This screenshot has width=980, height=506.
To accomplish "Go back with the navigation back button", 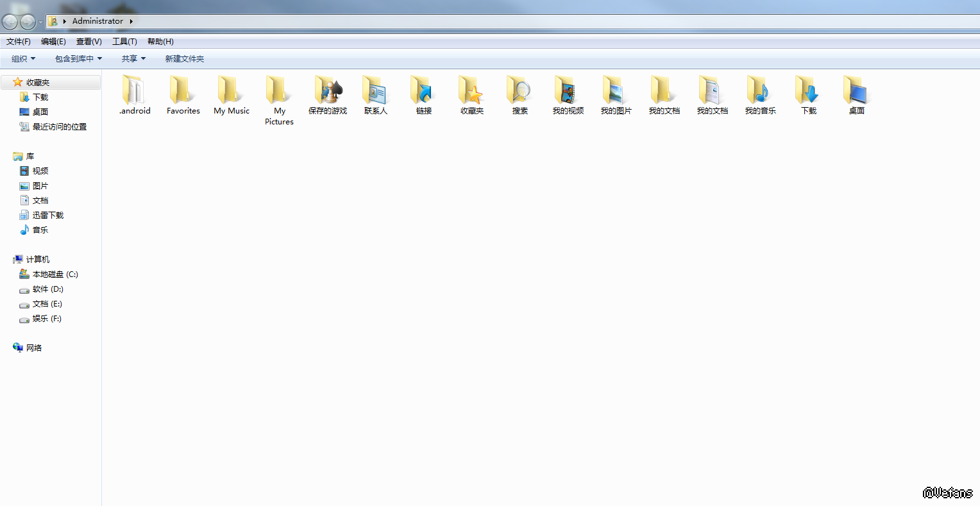I will (10, 22).
